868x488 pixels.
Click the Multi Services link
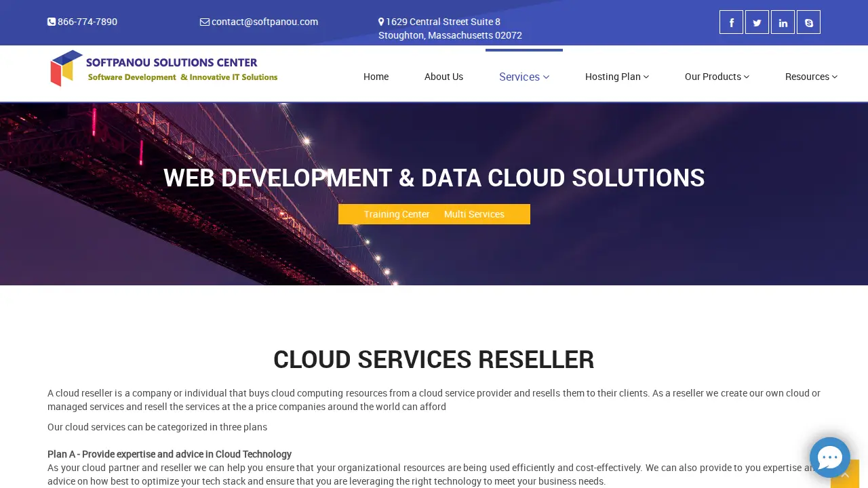click(474, 214)
